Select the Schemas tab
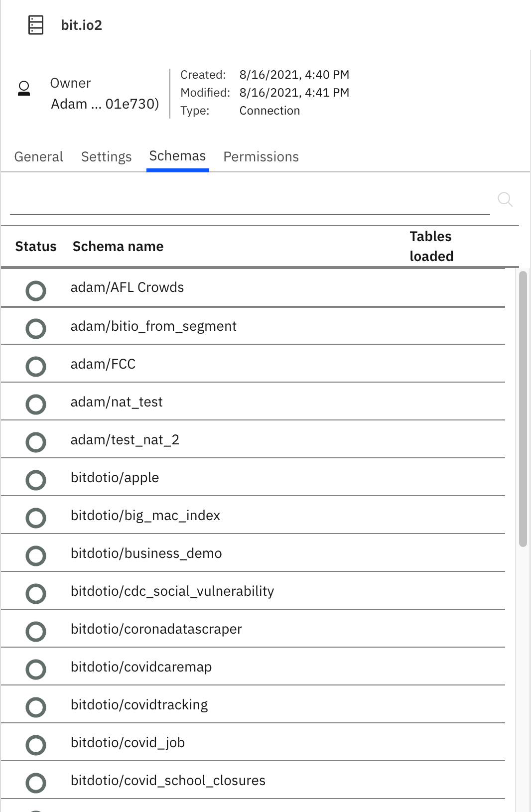The image size is (531, 812). [x=177, y=156]
